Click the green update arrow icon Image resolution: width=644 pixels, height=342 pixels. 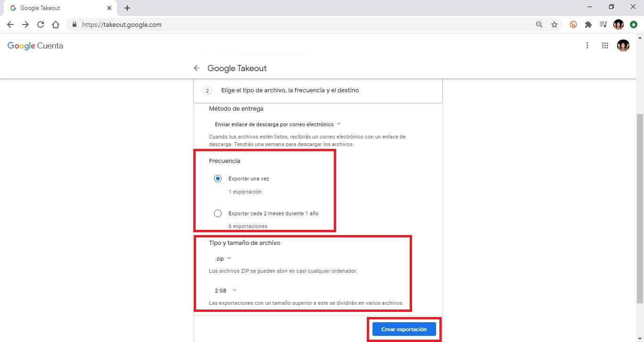point(634,24)
